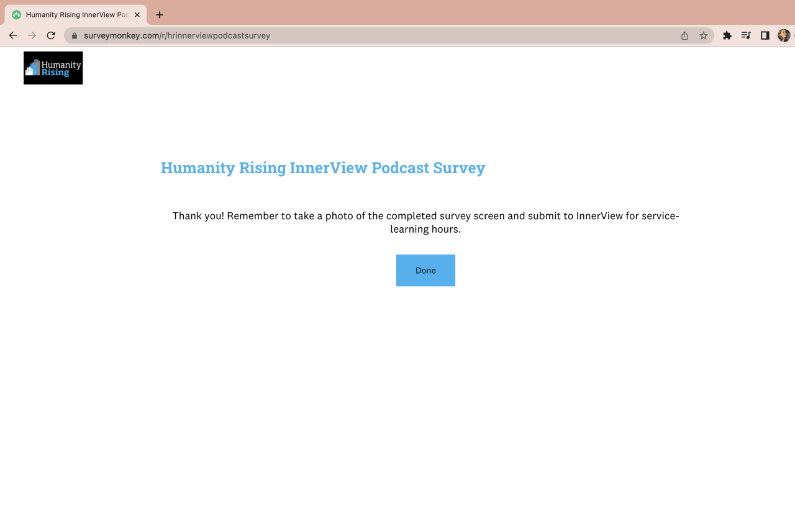Open the media controls icon
This screenshot has height=532, width=795.
[x=746, y=35]
